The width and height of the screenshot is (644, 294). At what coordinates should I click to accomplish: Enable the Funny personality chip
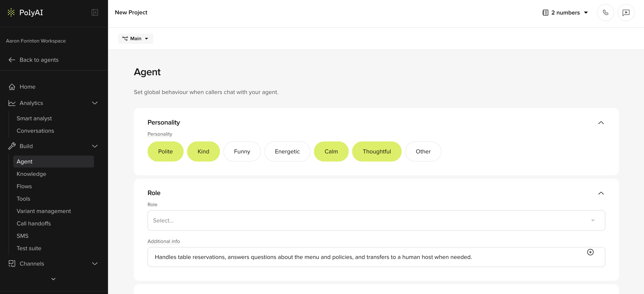click(x=242, y=151)
